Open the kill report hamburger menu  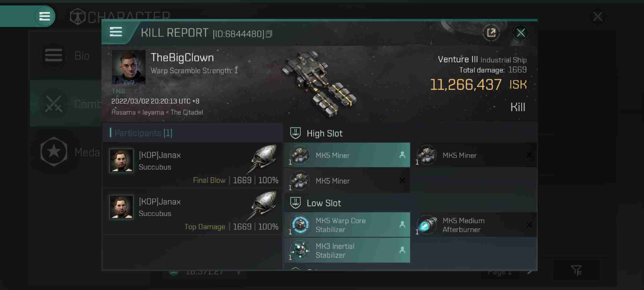(116, 32)
